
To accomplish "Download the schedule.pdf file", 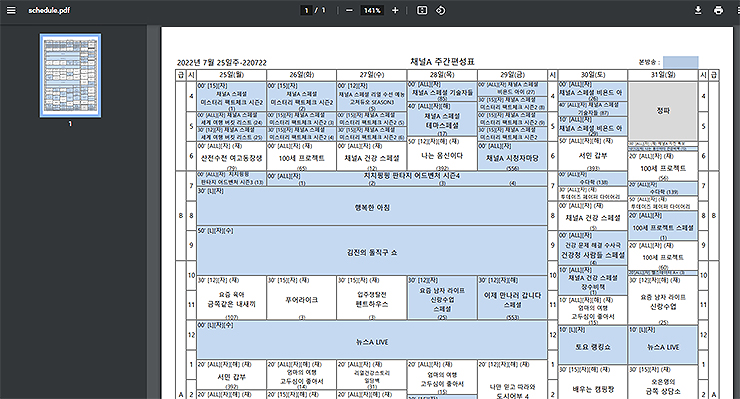I will coord(698,10).
